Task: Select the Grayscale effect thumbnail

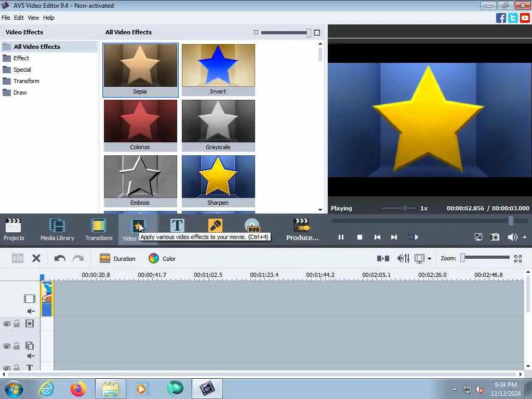Action: (x=218, y=126)
